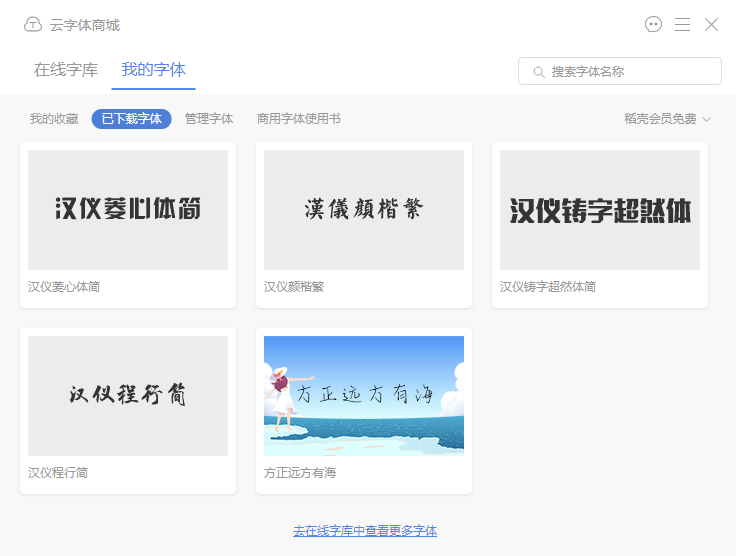Click the 汉仪程行简 name label
The width and height of the screenshot is (736, 556).
(58, 472)
